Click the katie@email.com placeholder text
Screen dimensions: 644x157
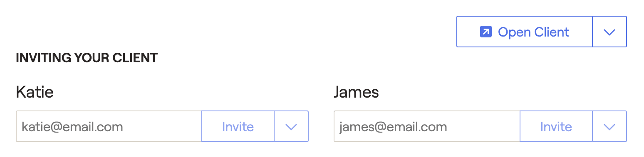(x=72, y=127)
